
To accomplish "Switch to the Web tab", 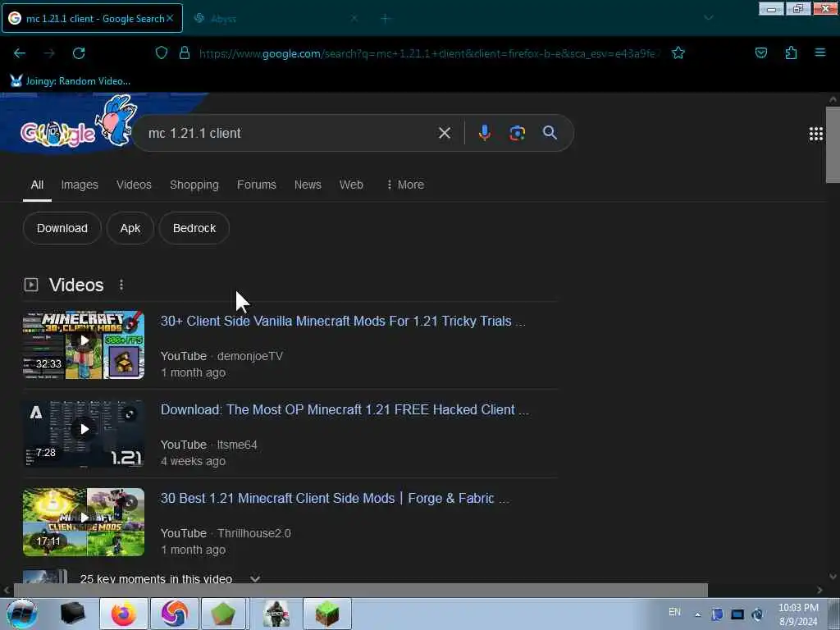I will (351, 185).
